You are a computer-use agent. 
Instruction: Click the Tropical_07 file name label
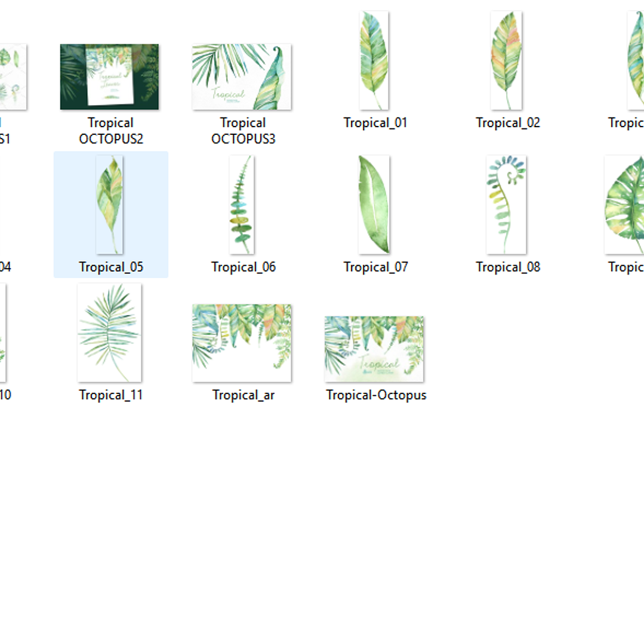[374, 267]
